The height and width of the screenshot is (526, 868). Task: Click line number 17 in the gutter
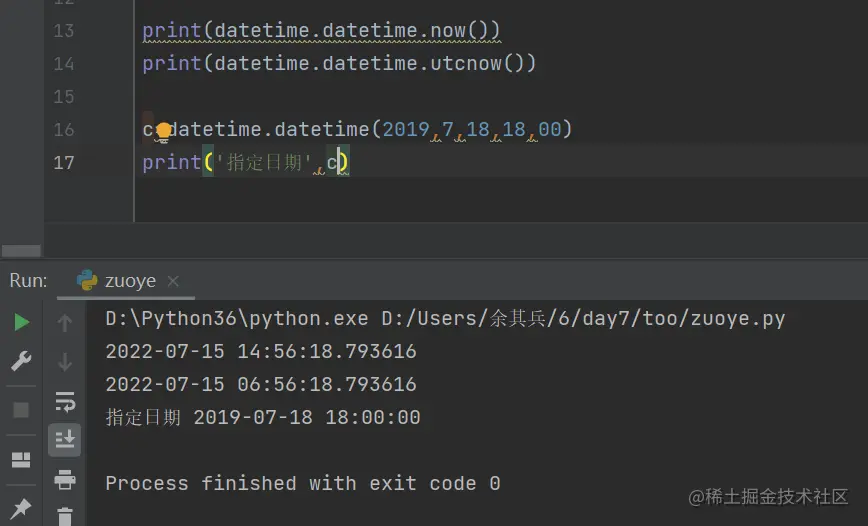click(x=64, y=163)
